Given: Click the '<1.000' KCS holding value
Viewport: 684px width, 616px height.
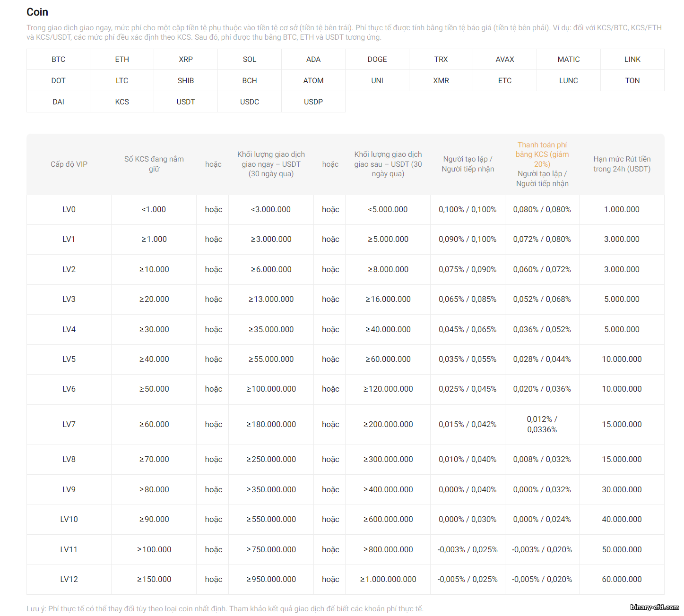Looking at the screenshot, I should point(154,210).
